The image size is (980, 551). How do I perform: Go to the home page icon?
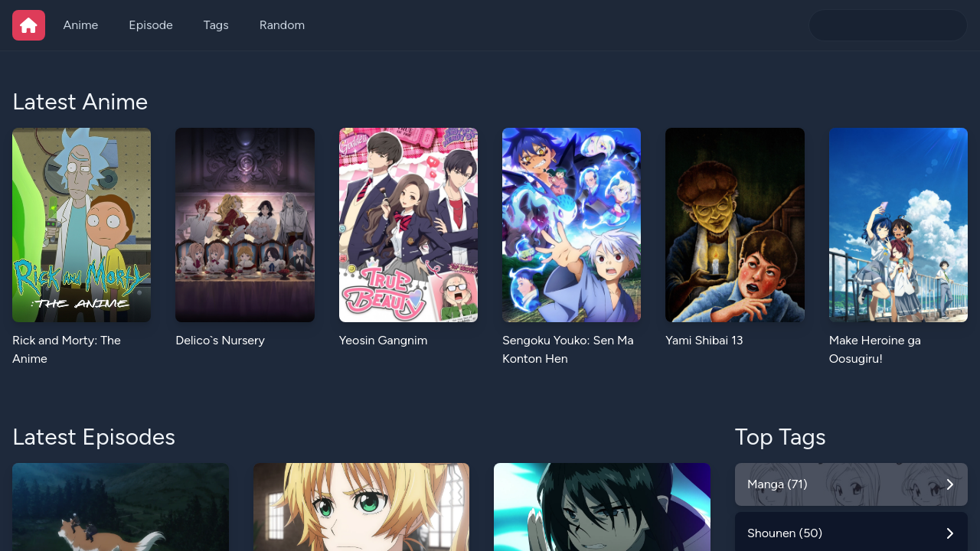pos(28,25)
